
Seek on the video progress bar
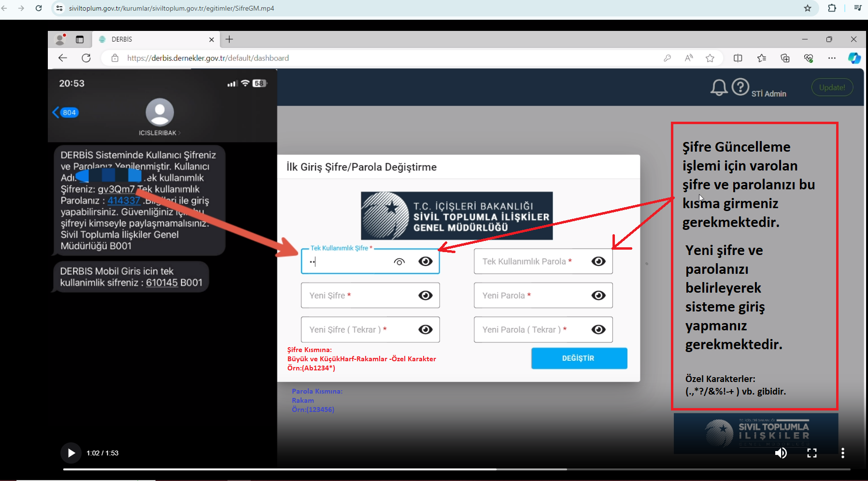[x=456, y=469]
